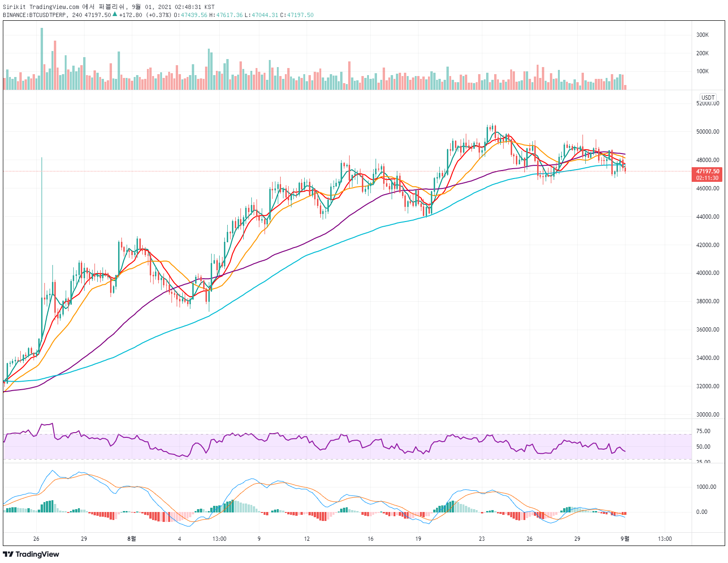Click the TradingView logo at bottom

pyautogui.click(x=31, y=554)
